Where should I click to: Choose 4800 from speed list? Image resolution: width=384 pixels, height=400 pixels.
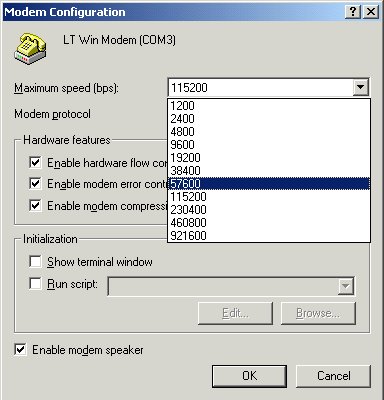(x=269, y=132)
